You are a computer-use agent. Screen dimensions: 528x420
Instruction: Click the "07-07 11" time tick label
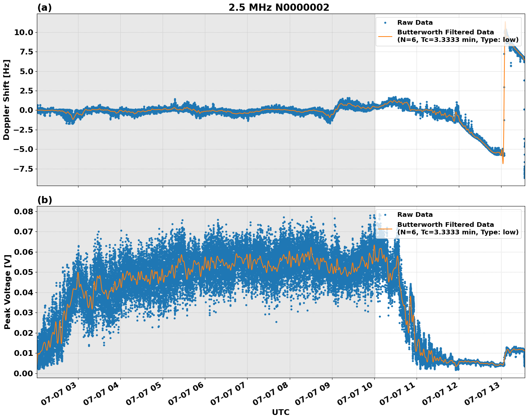tap(398, 394)
